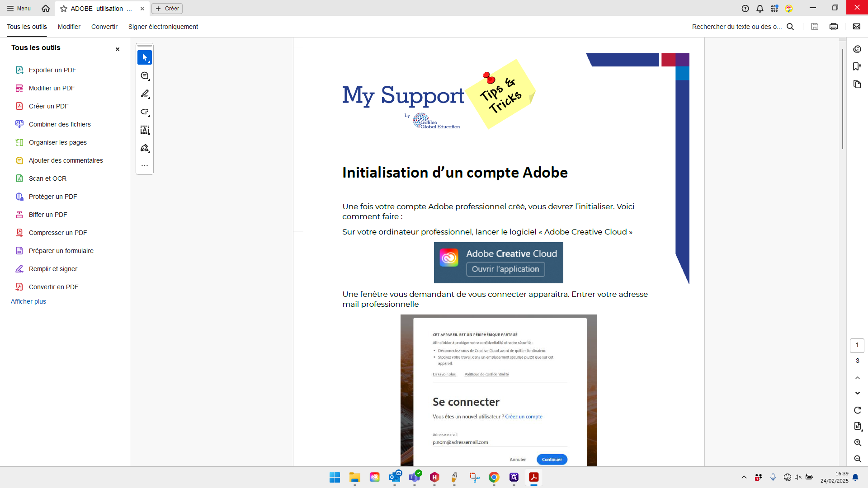Zoom in on the document
The height and width of the screenshot is (488, 868).
pos(858,443)
